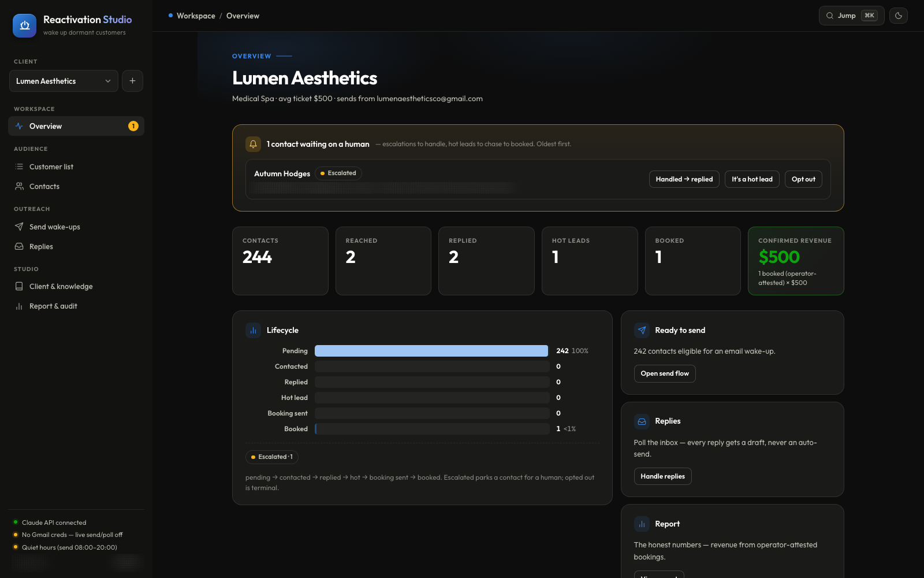Click the search magnifier icon
The image size is (924, 578).
[830, 16]
